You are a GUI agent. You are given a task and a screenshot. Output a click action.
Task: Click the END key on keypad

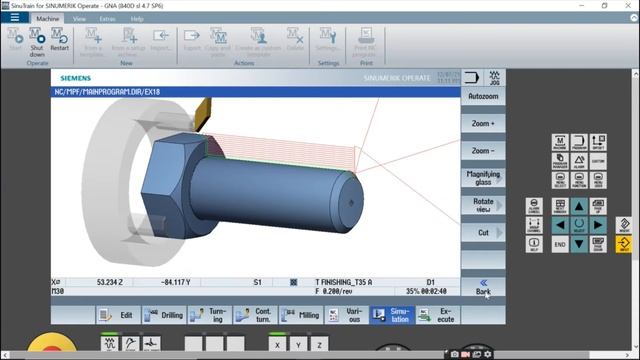point(560,244)
